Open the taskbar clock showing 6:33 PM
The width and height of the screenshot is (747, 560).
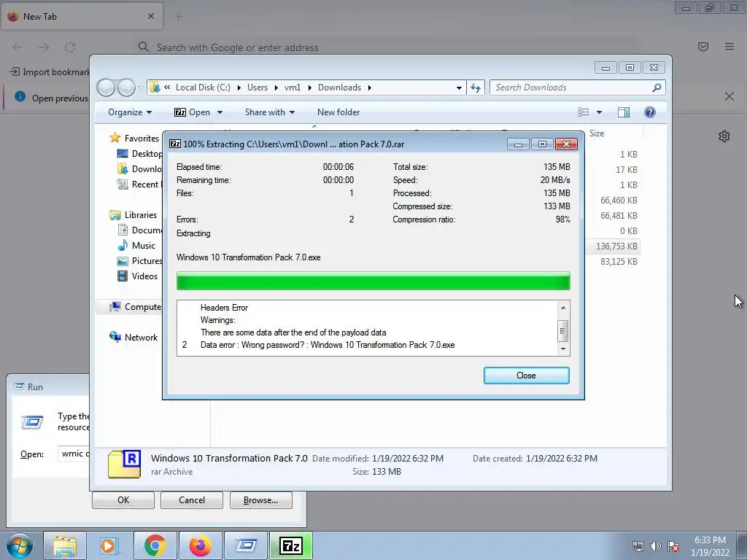pos(710,546)
